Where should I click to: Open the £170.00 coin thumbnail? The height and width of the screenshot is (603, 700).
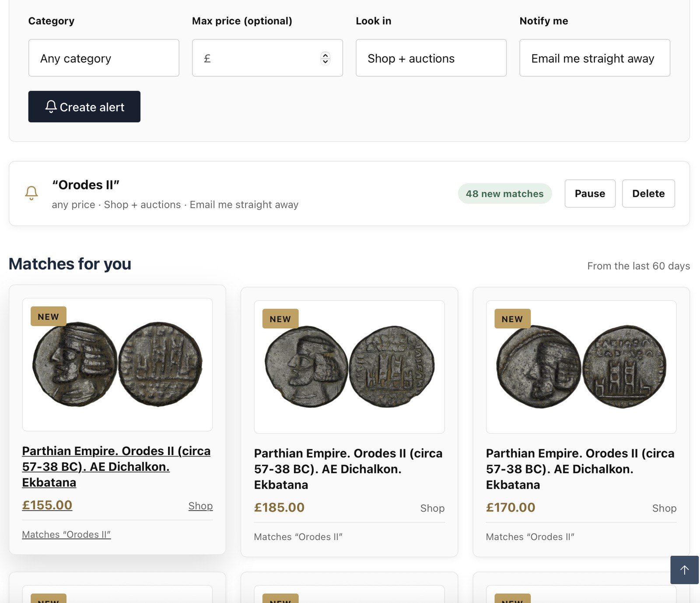coord(581,367)
